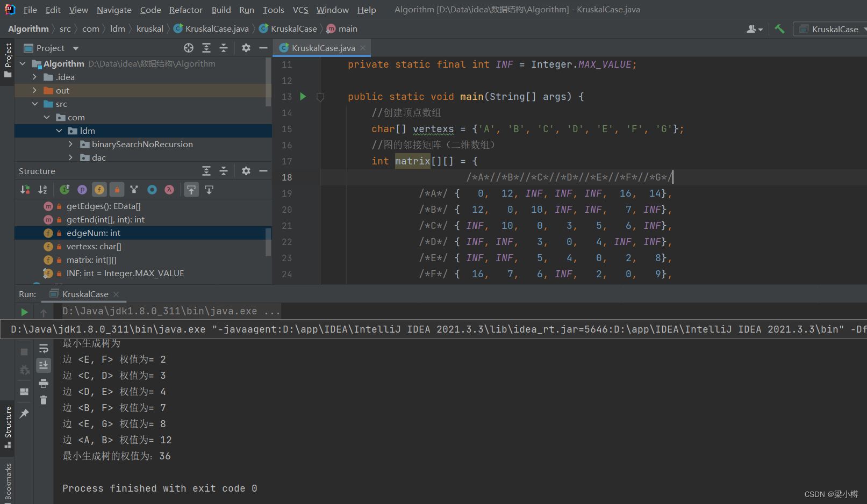867x504 pixels.
Task: Collapse all in the Project panel header
Action: pyautogui.click(x=224, y=48)
